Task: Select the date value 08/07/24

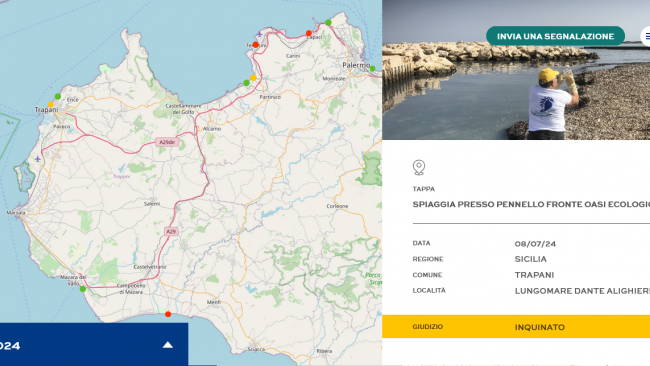Action: click(535, 244)
